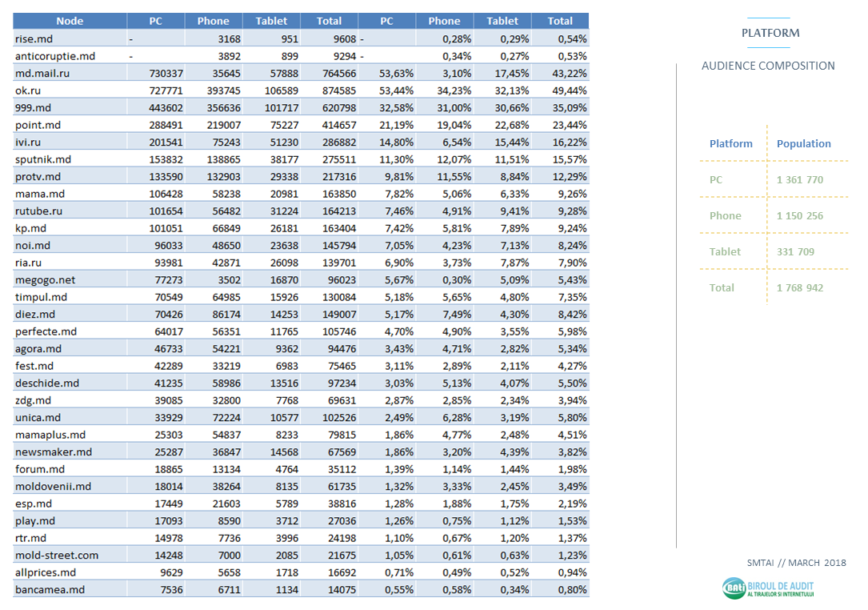
Task: Select the 999.md row name
Action: tap(33, 107)
